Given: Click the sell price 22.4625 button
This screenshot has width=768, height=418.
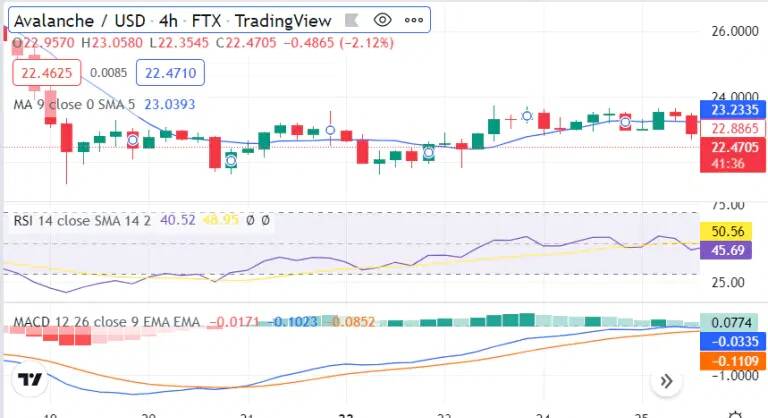Looking at the screenshot, I should (47, 73).
